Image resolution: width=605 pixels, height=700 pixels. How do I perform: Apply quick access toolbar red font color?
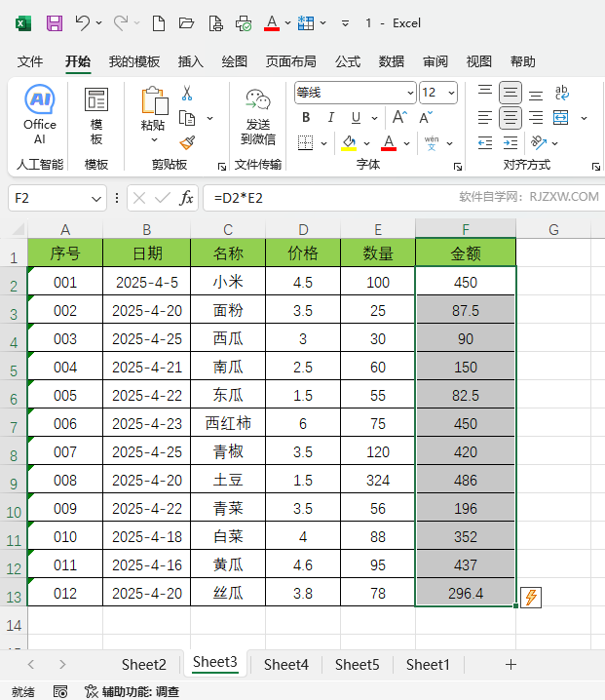pos(272,22)
